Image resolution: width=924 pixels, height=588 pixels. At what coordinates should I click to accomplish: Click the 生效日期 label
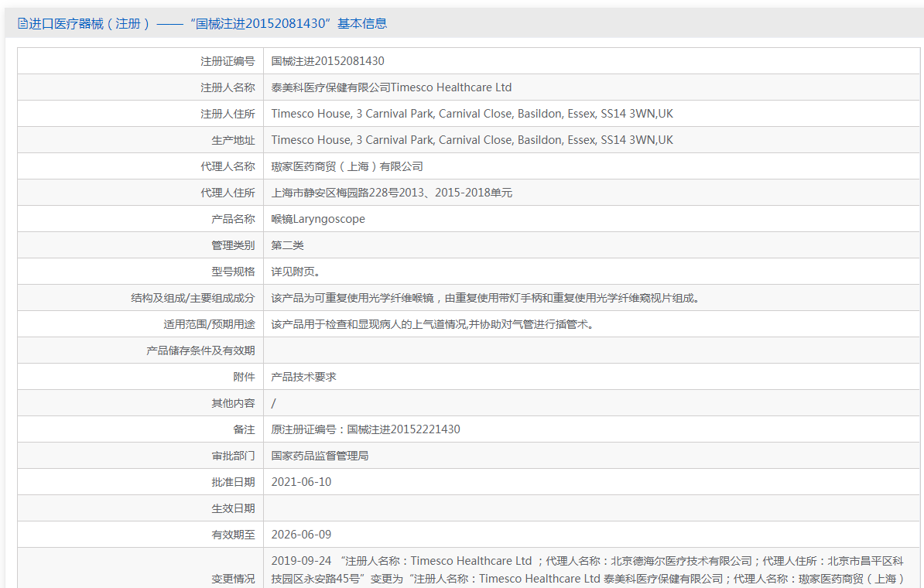click(234, 508)
